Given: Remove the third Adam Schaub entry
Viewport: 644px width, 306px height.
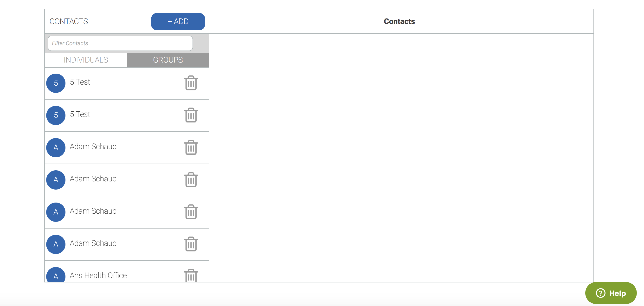Looking at the screenshot, I should coord(191,212).
